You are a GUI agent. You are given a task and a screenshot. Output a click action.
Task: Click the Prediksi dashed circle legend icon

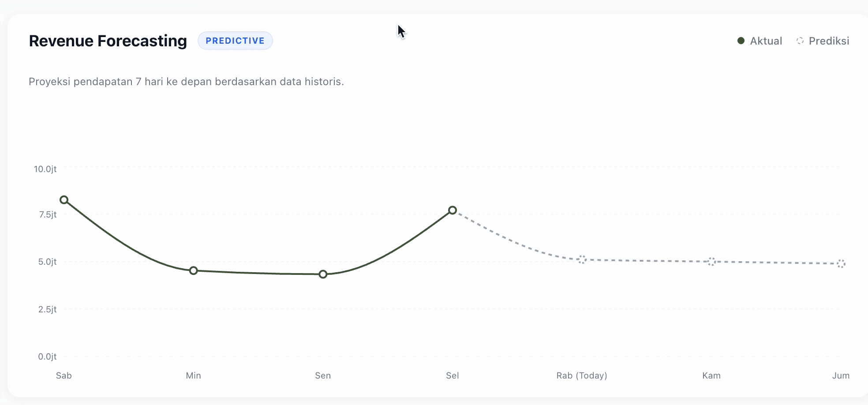click(800, 41)
